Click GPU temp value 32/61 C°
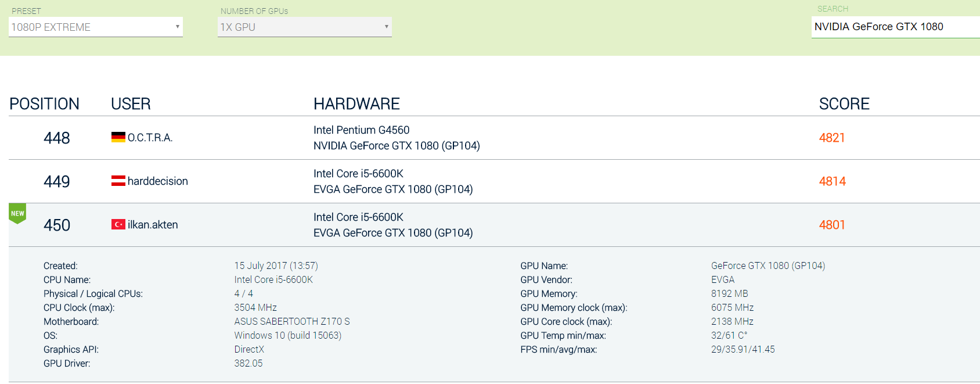The width and height of the screenshot is (980, 384). point(729,335)
